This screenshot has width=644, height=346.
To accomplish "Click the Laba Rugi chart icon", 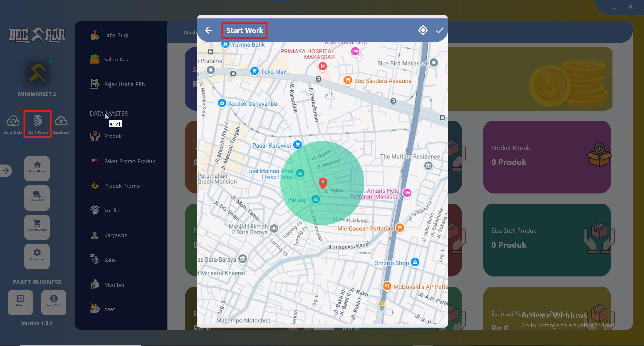I will click(95, 35).
